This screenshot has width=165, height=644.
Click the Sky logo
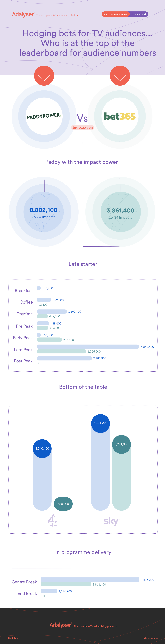[x=111, y=521]
